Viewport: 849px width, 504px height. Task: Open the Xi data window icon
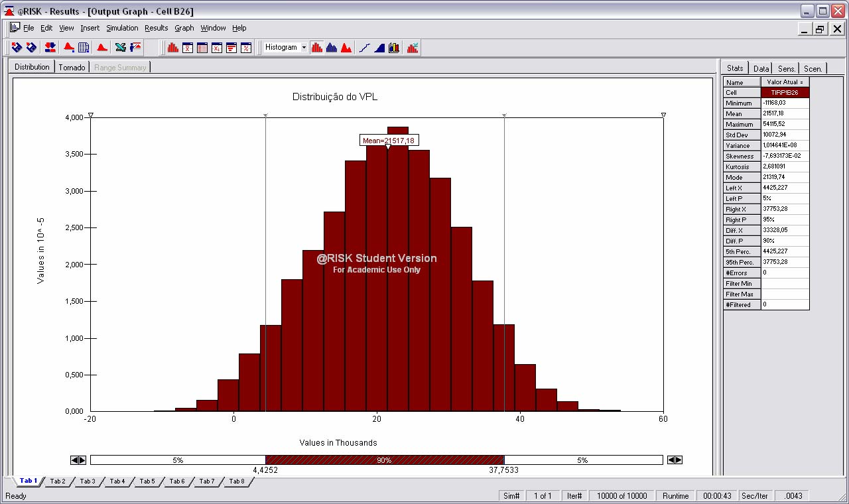pos(217,47)
